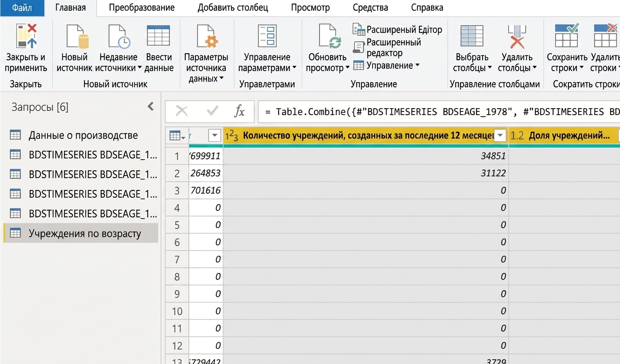
Task: Click the Закрыть и применить icon
Action: click(x=26, y=36)
